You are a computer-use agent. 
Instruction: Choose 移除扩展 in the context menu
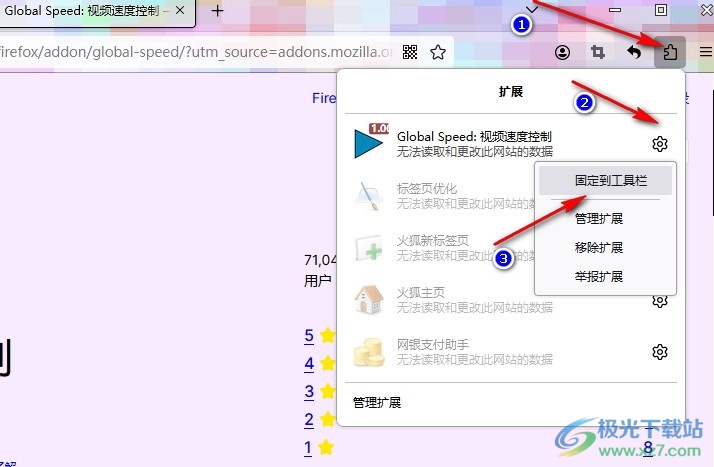[x=598, y=248]
